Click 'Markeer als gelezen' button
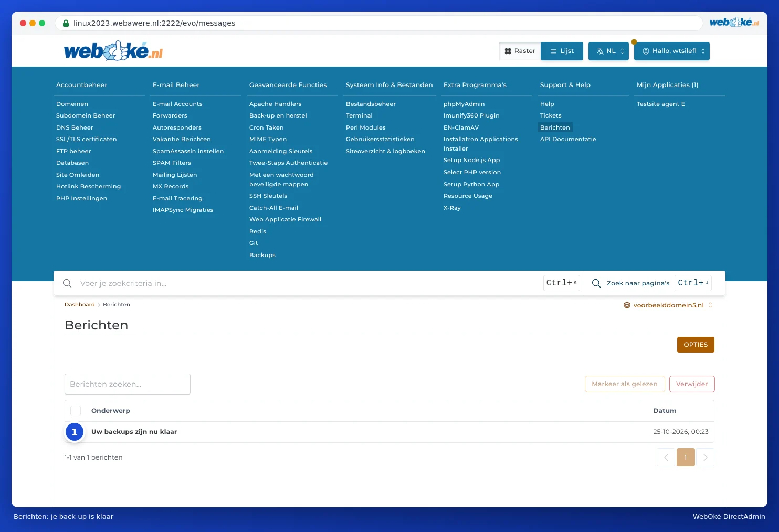Screen dimensions: 779x532 coord(625,384)
